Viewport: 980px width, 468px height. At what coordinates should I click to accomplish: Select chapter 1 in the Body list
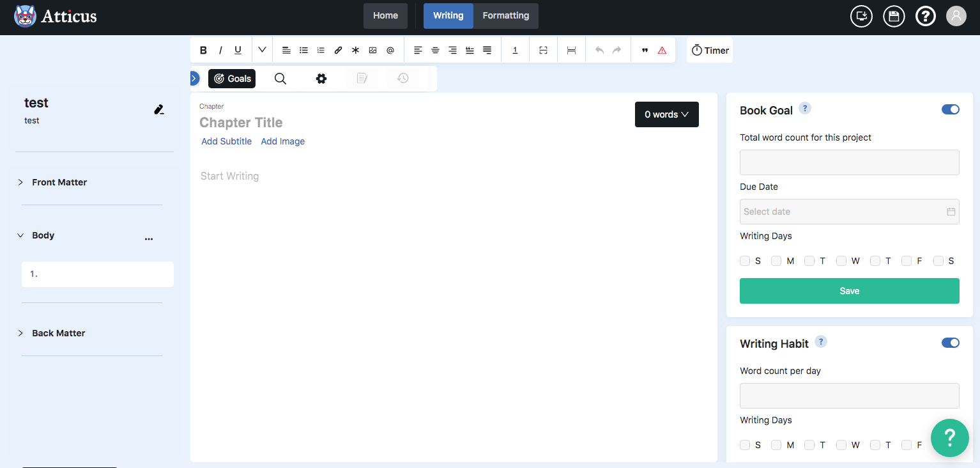coord(98,274)
